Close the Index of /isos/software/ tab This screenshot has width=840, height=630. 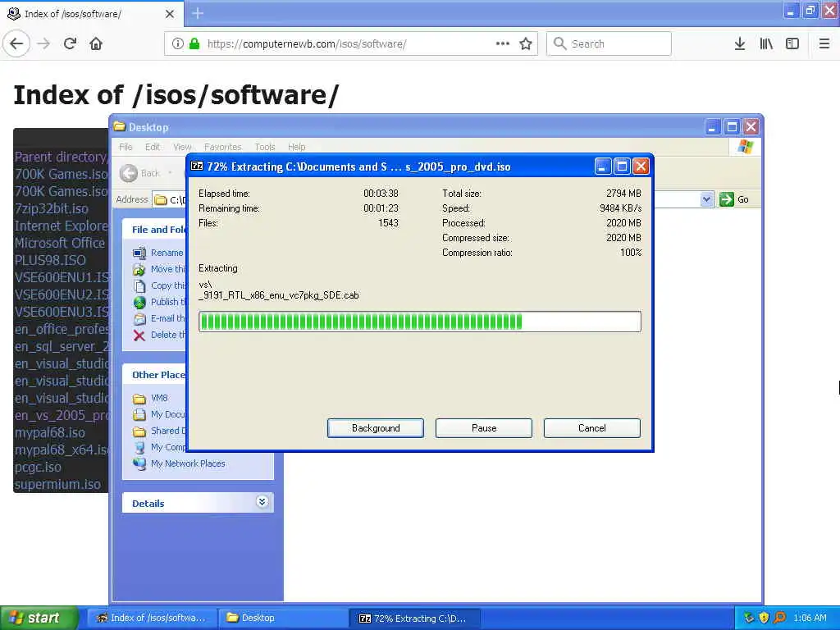[x=169, y=14]
